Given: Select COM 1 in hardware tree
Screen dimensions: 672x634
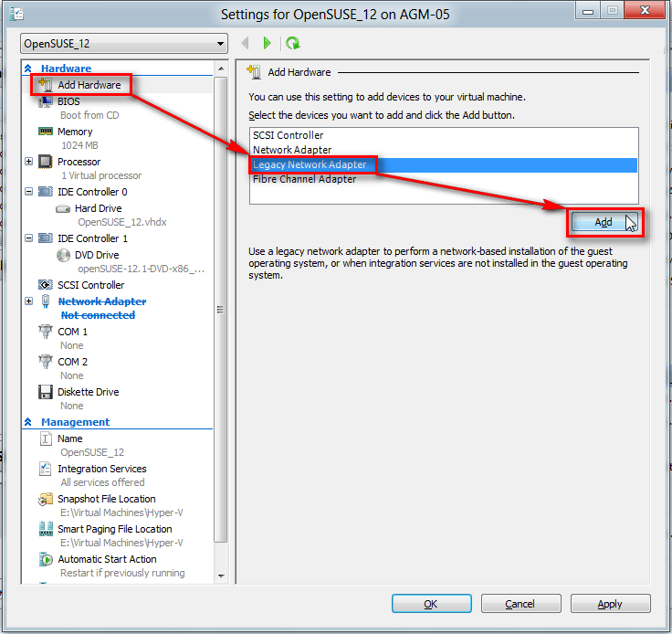Looking at the screenshot, I should tap(73, 332).
